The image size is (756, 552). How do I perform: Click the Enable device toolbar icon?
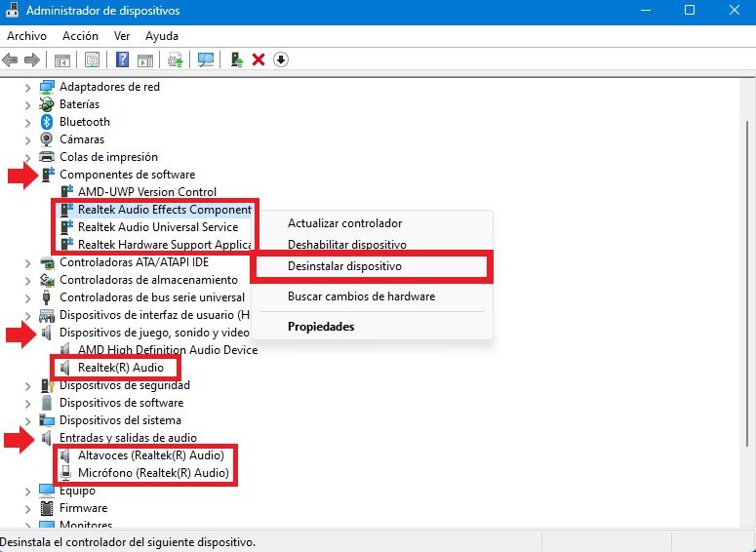coord(237,60)
